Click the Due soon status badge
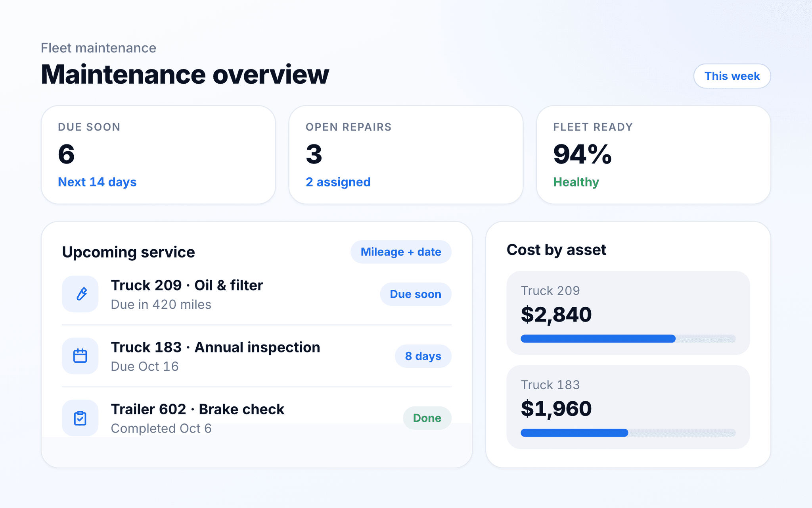Screen dimensions: 812x508 coord(416,294)
